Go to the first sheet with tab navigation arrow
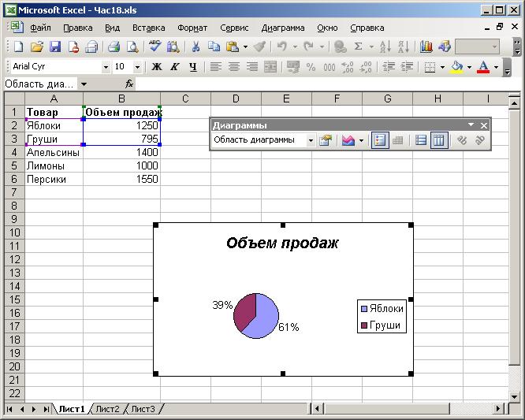This screenshot has width=525, height=420. 9,409
